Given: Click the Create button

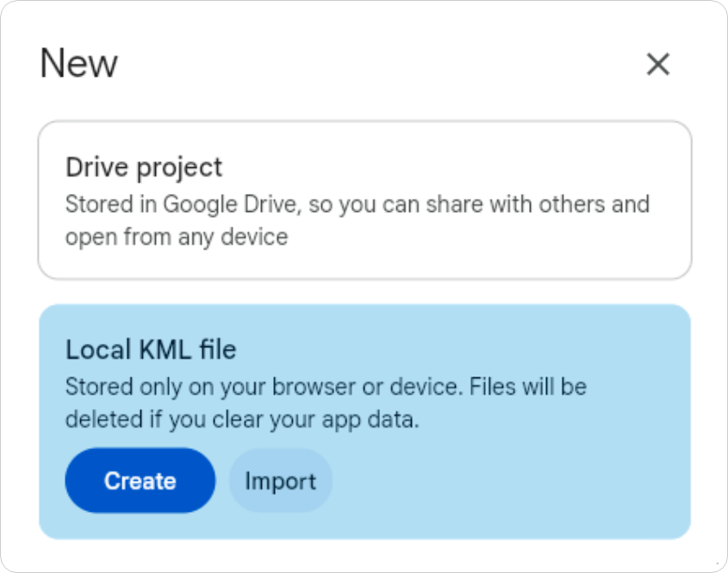Looking at the screenshot, I should point(140,481).
